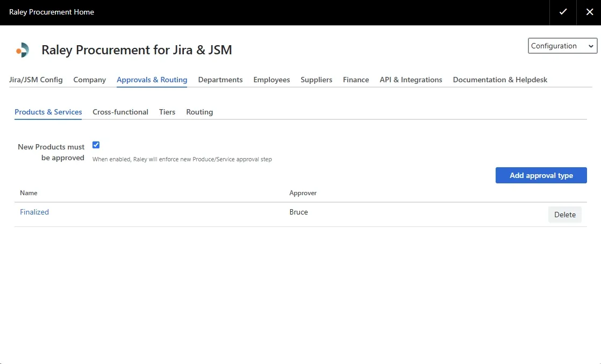Go to API & Integrations tab
601x364 pixels.
[411, 80]
